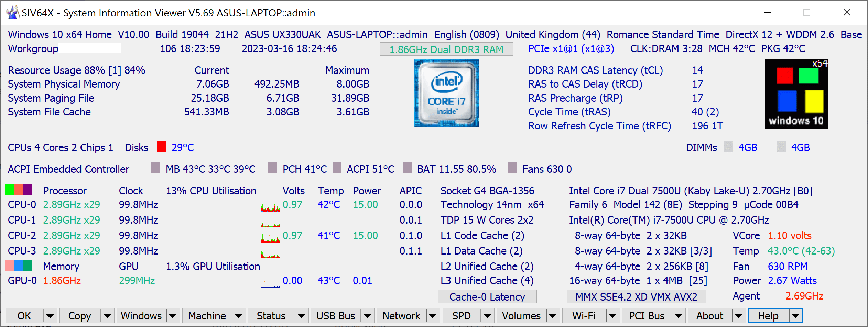Click the SIV wizard icon in title bar

click(x=12, y=13)
